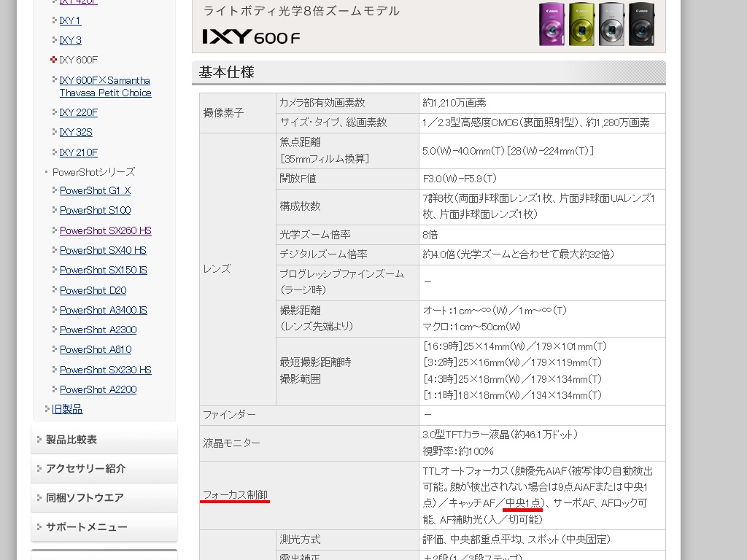Open IXY 600F×Samantha Thavasa Petit Choice link
The height and width of the screenshot is (560, 747).
coord(105,87)
